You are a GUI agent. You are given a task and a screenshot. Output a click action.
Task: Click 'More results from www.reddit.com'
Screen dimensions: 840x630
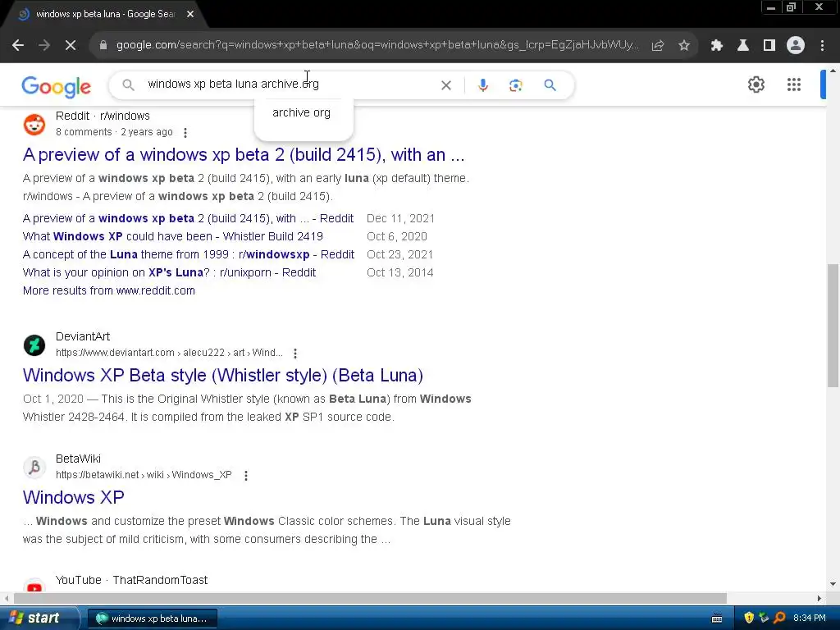[x=109, y=290]
